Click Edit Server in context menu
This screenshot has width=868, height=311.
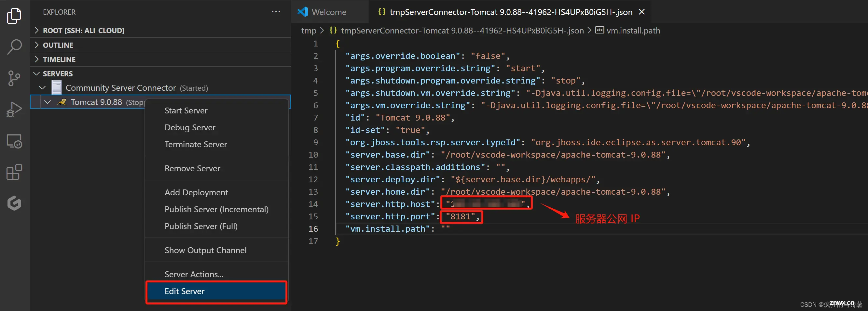[x=217, y=291]
